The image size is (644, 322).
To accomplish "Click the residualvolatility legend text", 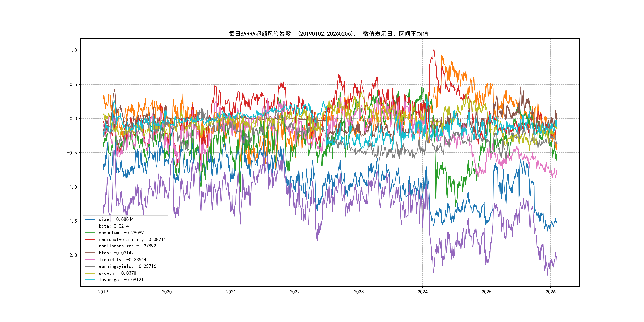I will click(x=132, y=240).
